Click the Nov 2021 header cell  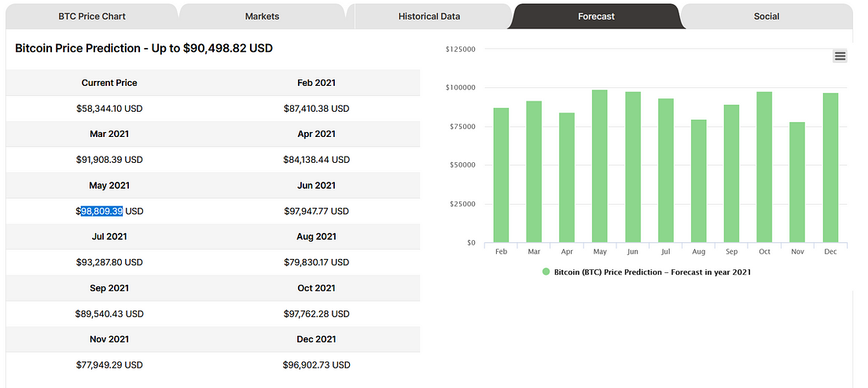109,338
